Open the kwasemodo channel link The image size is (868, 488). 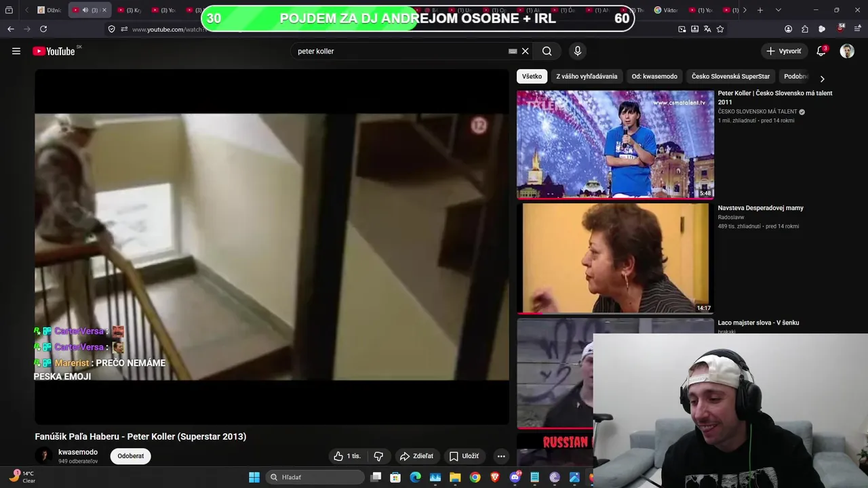click(78, 452)
